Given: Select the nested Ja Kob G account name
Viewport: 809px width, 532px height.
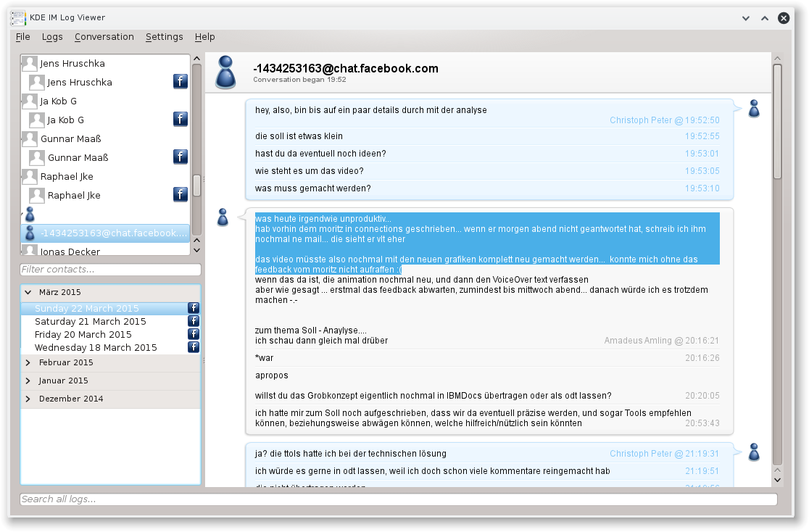Looking at the screenshot, I should [65, 120].
